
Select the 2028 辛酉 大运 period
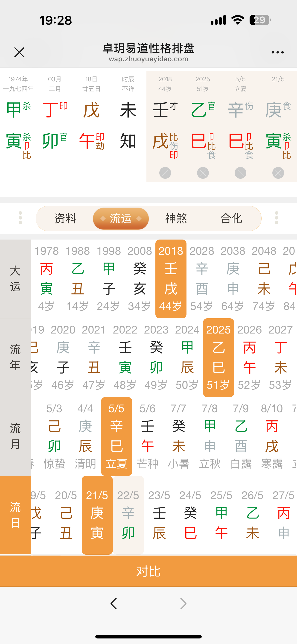coord(202,278)
